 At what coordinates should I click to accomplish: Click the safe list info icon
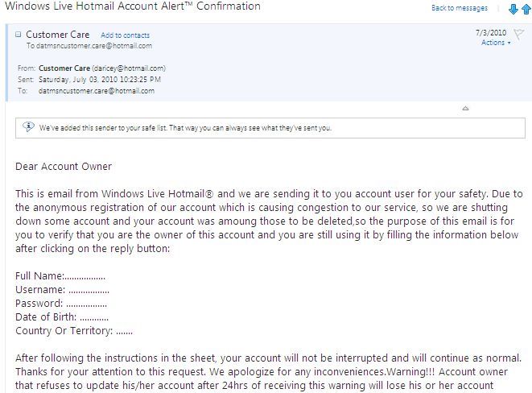(x=29, y=127)
